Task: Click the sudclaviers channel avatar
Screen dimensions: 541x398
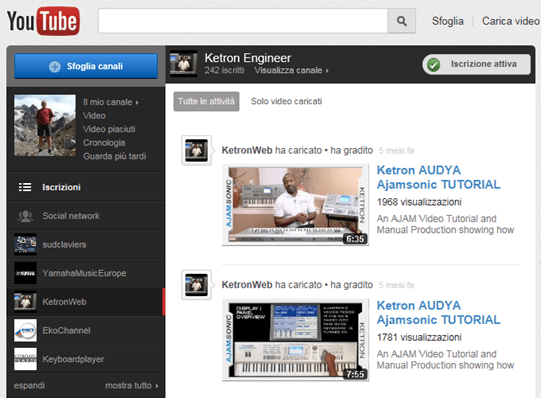Action: (25, 244)
